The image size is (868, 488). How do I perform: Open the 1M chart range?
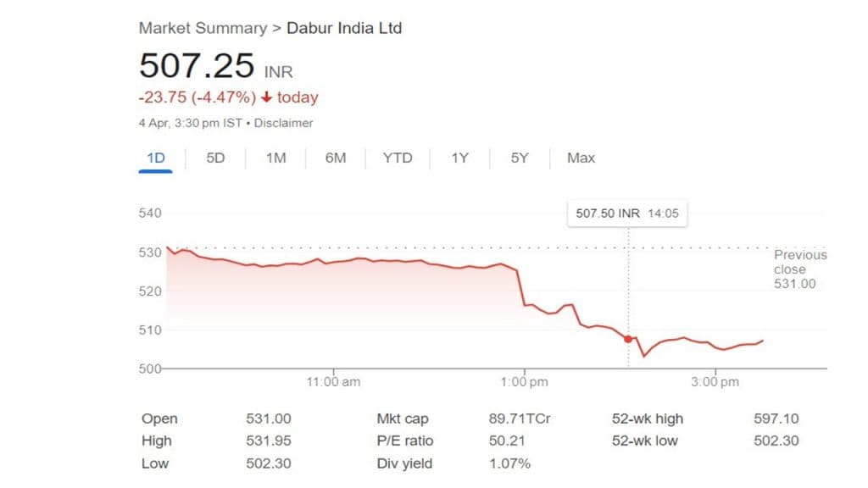click(x=275, y=158)
